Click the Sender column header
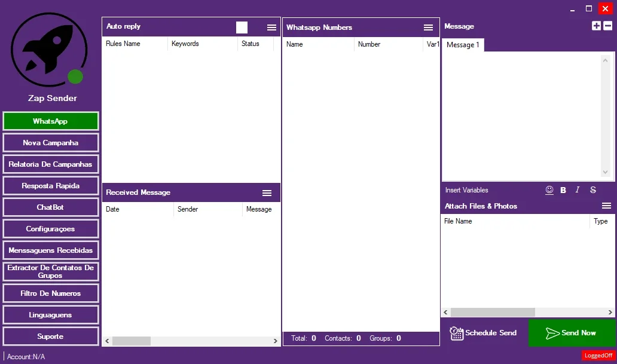Screen dimensions: 617x364 pos(208,209)
